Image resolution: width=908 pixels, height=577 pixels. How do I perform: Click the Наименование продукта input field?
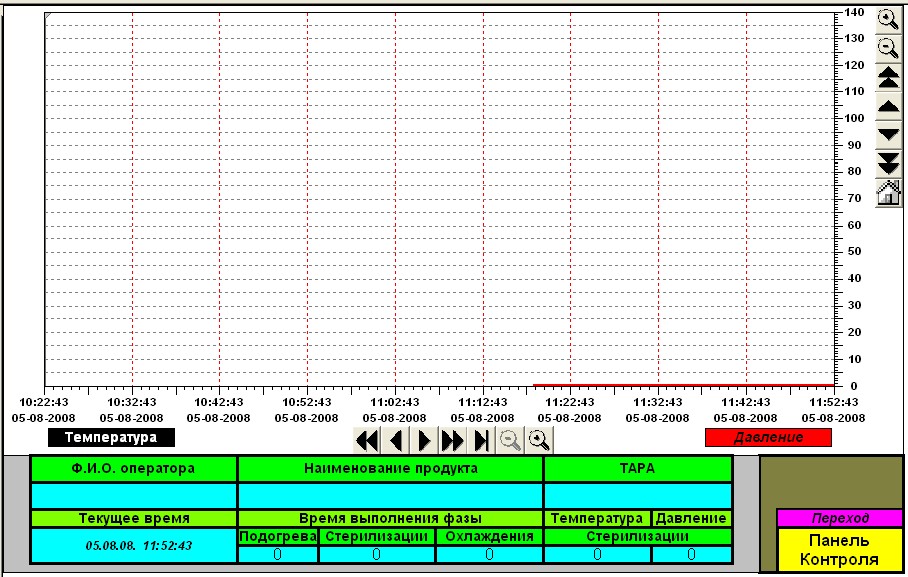(390, 495)
